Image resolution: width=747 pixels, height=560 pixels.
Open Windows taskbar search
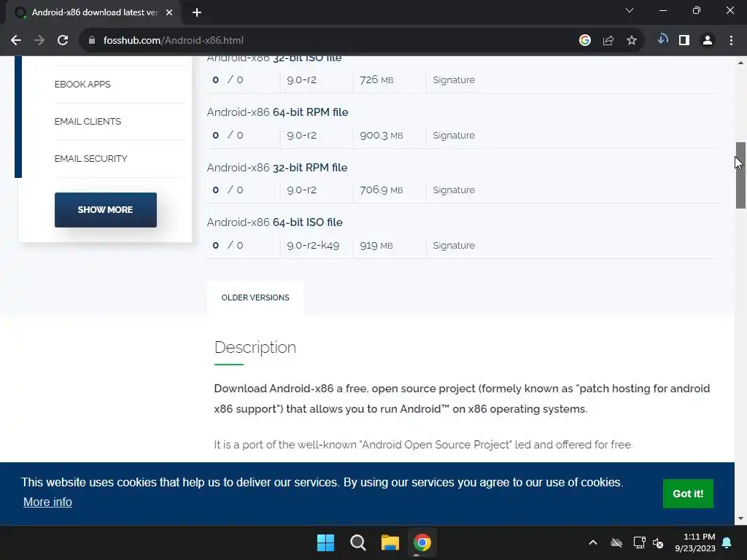coord(357,542)
